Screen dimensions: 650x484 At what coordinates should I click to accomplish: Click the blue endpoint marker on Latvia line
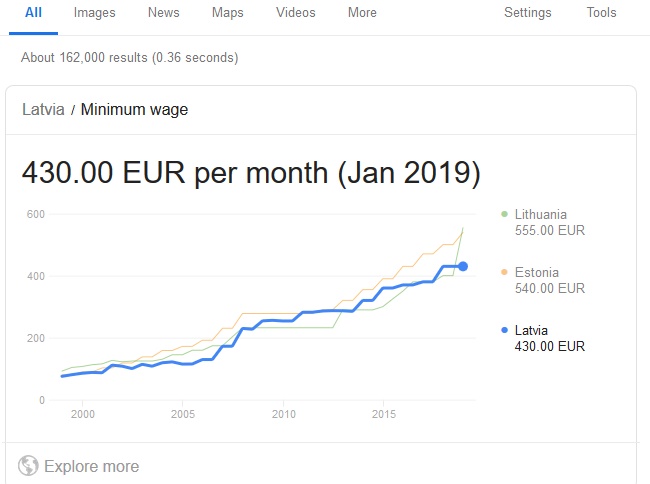coord(463,266)
